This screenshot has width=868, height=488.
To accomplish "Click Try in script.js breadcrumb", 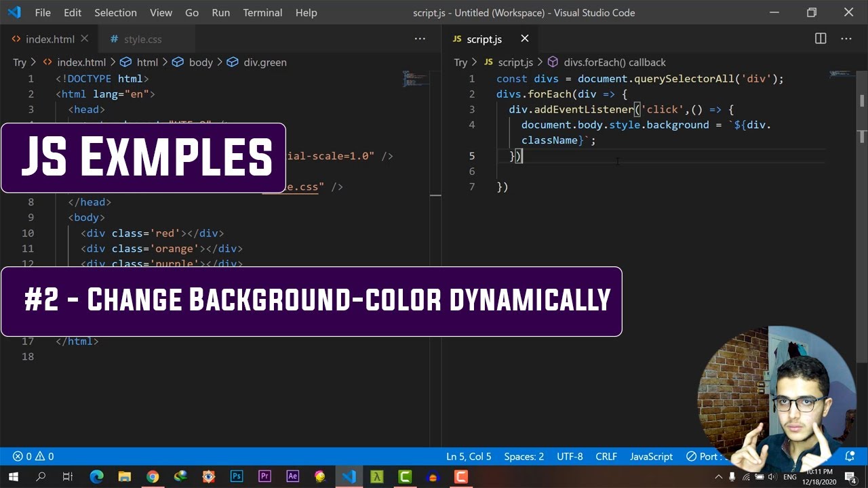I will pyautogui.click(x=460, y=62).
